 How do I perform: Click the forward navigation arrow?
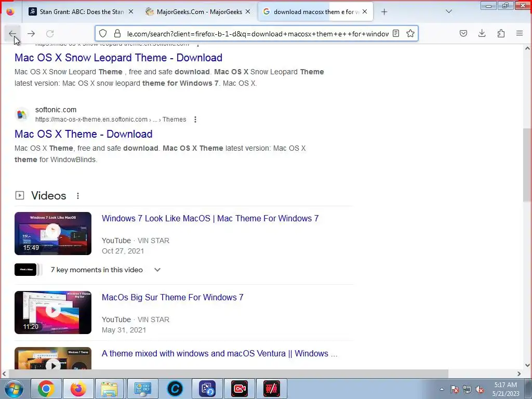click(x=31, y=34)
